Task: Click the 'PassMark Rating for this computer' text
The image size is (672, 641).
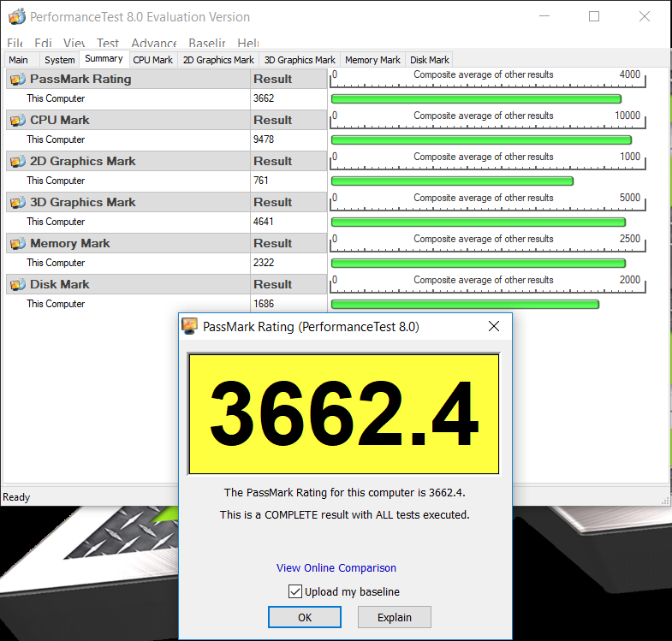Action: [345, 493]
